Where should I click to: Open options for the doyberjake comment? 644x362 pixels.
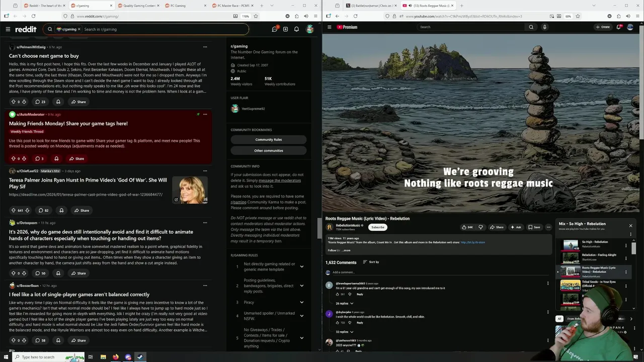click(x=548, y=312)
